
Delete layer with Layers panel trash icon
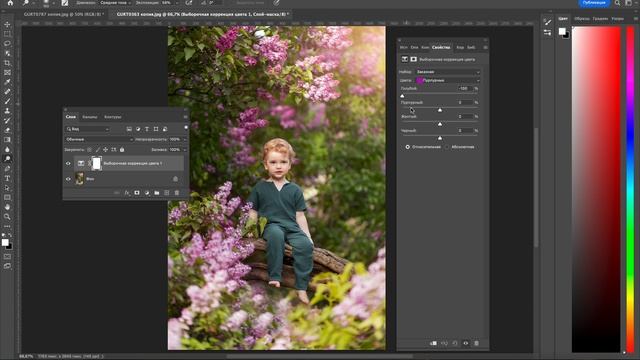click(x=177, y=193)
